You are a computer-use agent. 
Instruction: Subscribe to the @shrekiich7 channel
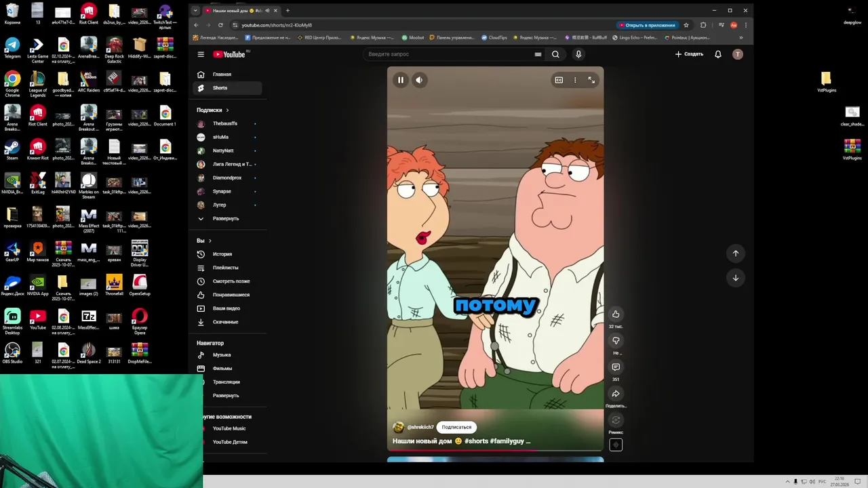click(456, 427)
